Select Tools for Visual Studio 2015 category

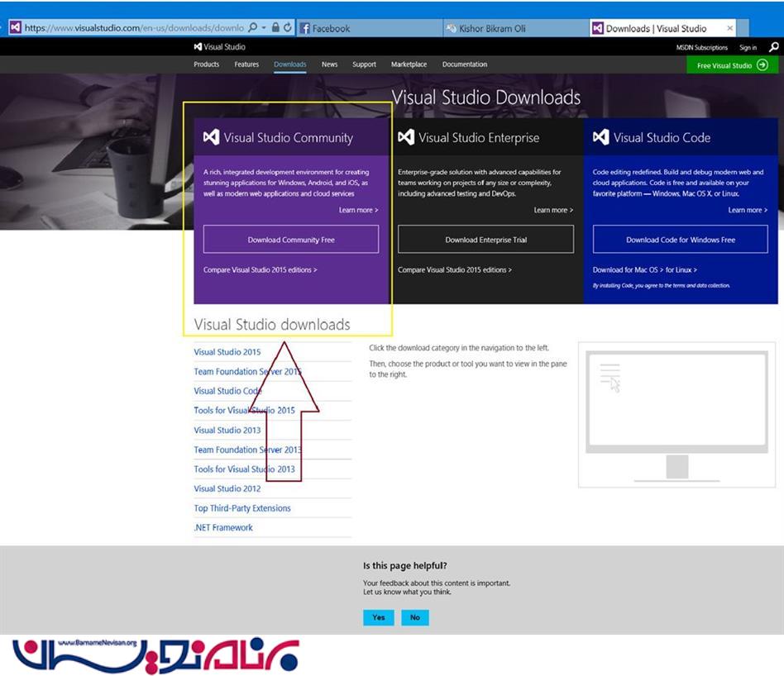point(245,410)
